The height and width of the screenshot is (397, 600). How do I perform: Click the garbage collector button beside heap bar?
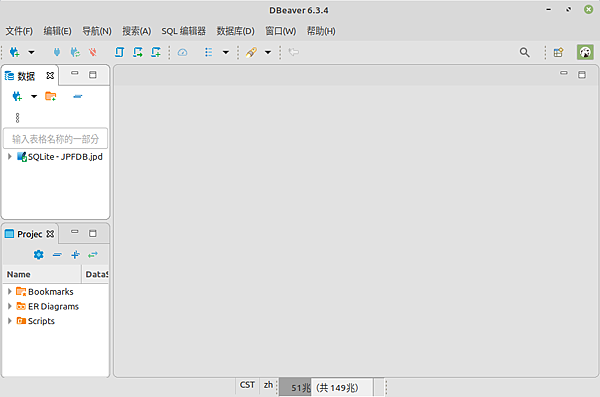(x=379, y=387)
